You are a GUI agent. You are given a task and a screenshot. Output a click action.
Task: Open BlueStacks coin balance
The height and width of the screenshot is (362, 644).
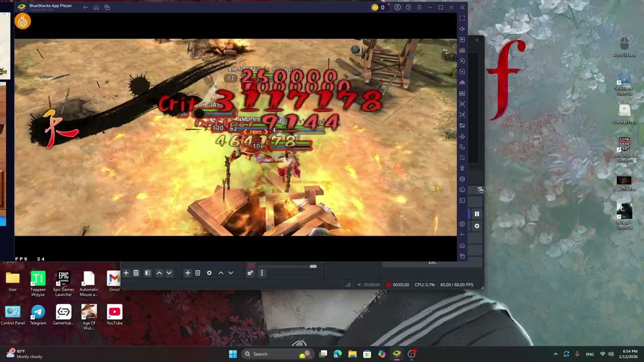coord(378,8)
